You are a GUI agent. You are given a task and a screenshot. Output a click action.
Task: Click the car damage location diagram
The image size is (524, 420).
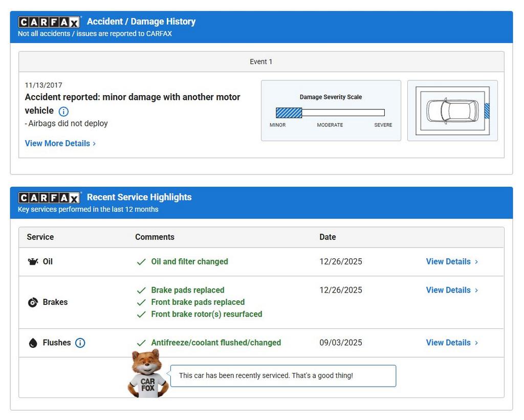tap(452, 110)
